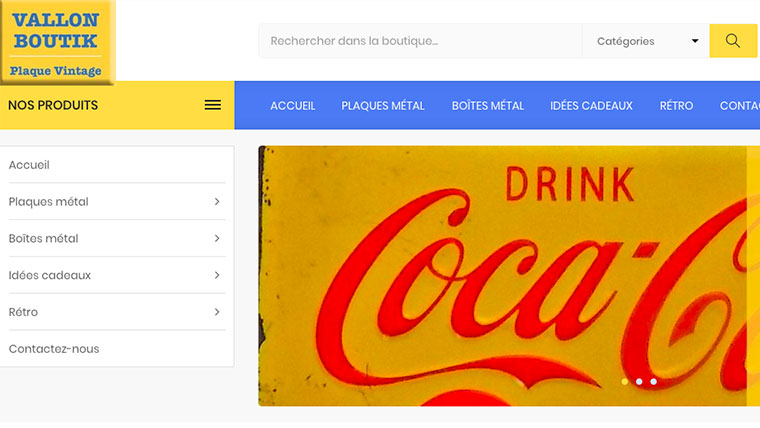
Task: Select the second slider dot
Action: pos(639,382)
